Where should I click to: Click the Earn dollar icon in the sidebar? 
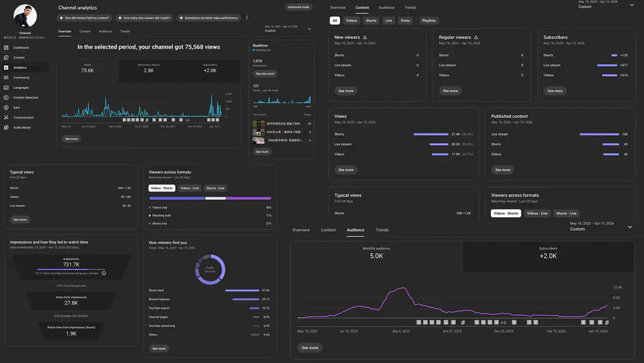point(6,107)
